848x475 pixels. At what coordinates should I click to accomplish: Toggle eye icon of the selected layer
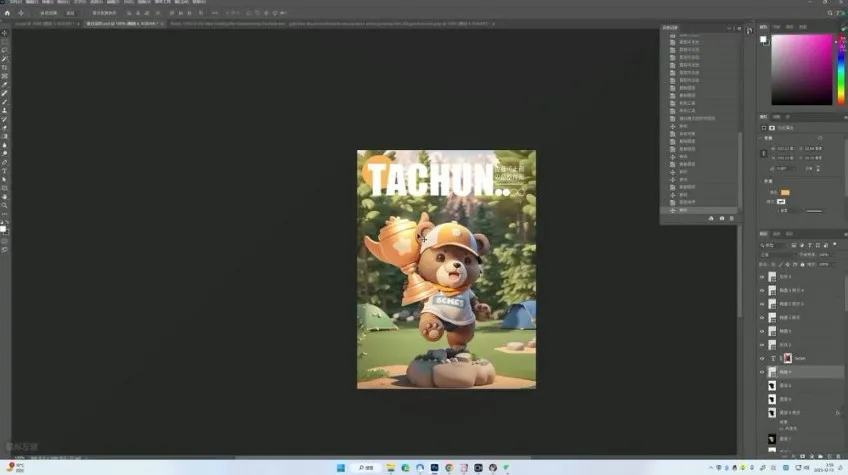point(762,371)
